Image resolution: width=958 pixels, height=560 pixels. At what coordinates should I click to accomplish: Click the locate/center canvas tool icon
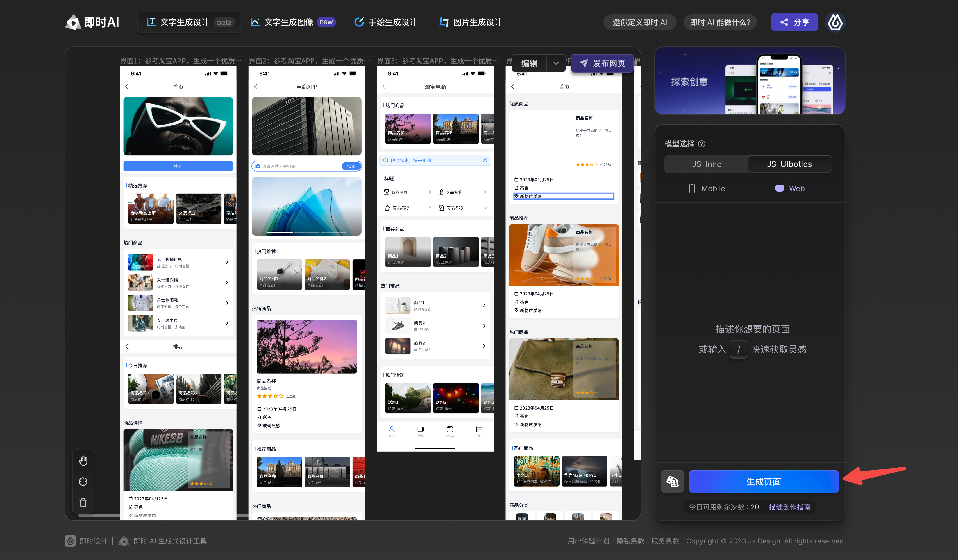point(83,481)
